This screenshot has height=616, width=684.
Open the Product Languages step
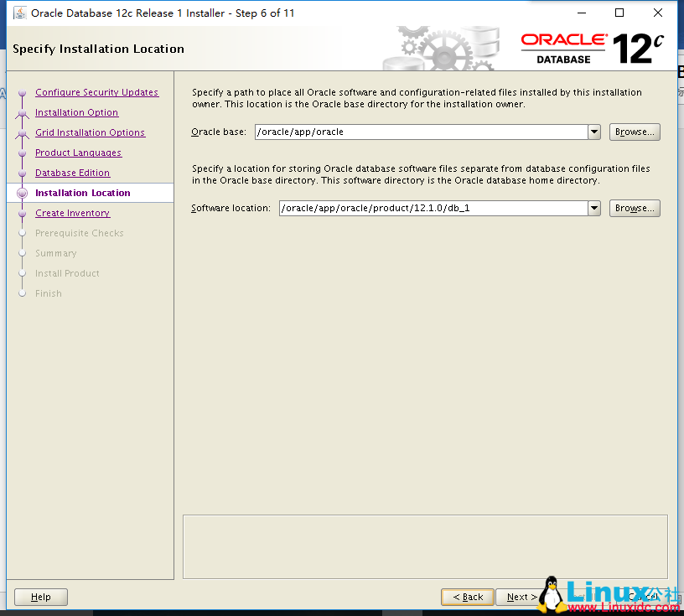coord(78,153)
